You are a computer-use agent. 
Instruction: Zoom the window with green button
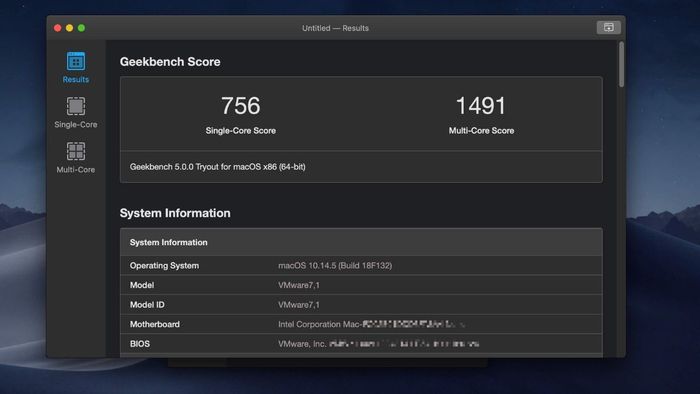81,28
